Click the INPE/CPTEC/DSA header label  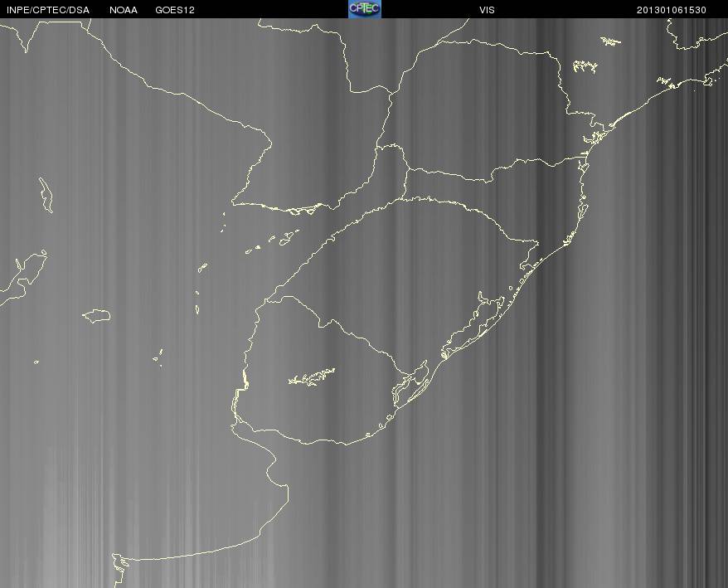pos(47,10)
